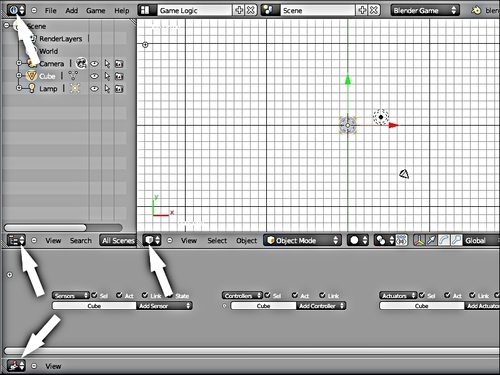Viewport: 500px width, 375px height.
Task: Enable the rotate manipulator
Action: (444, 240)
